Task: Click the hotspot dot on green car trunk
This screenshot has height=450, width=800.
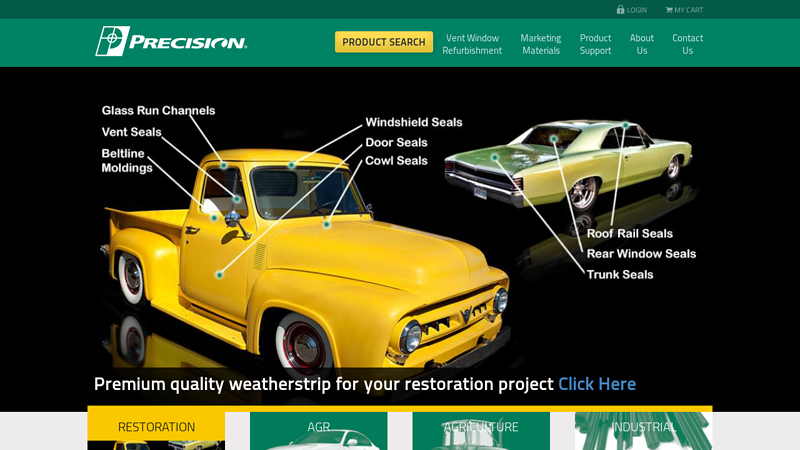Action: tap(494, 158)
